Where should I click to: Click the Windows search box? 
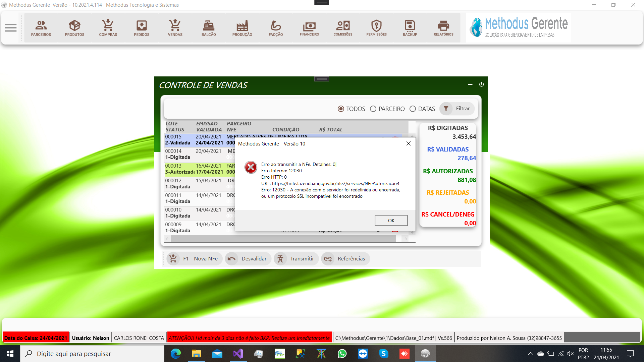(92, 354)
